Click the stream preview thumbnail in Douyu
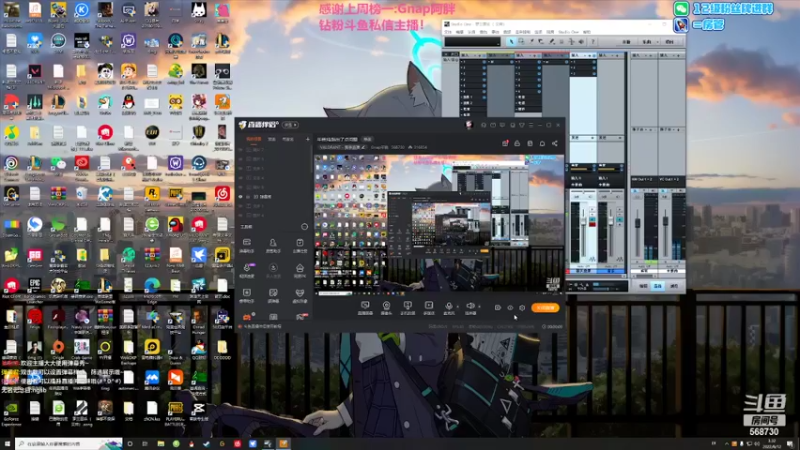Screen dimensions: 800x450 pyautogui.click(x=439, y=224)
